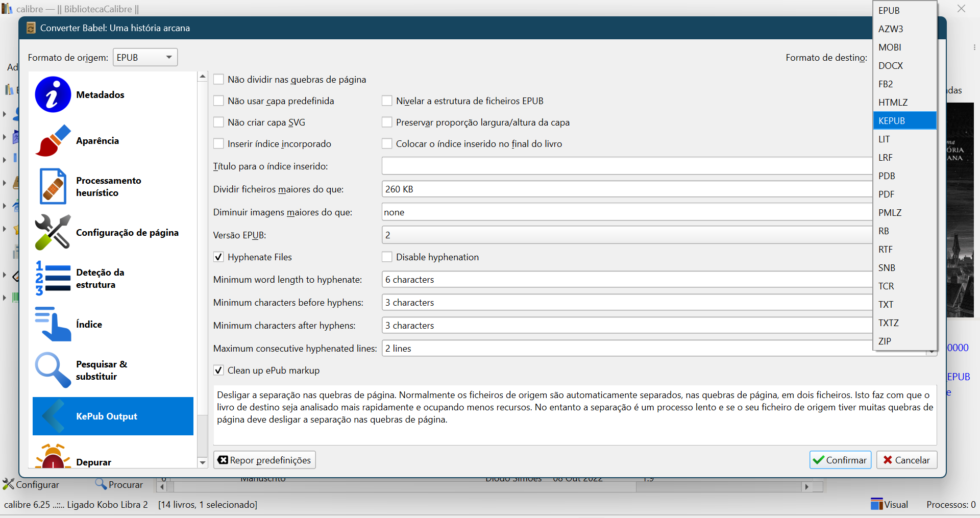This screenshot has width=980, height=518.
Task: Select the Índice pointing hand icon
Action: [x=53, y=324]
